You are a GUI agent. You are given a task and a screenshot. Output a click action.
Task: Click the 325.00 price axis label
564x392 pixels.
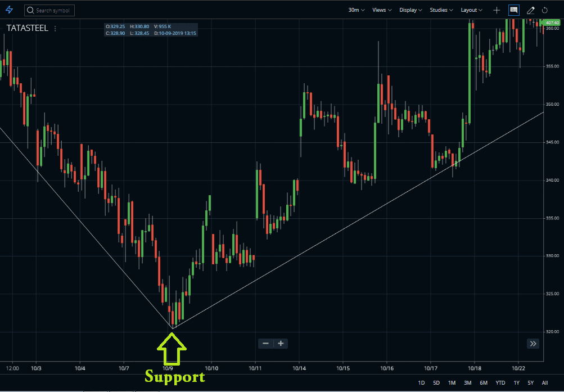[x=552, y=294]
